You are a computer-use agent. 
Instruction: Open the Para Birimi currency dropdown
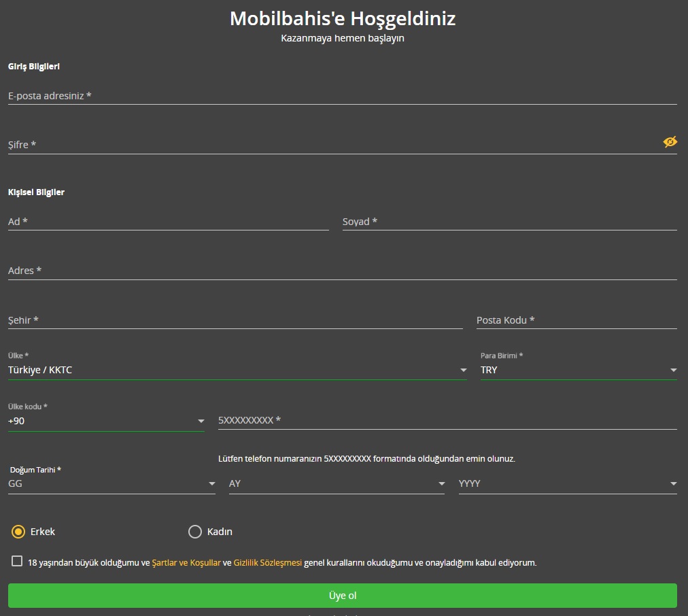click(579, 370)
